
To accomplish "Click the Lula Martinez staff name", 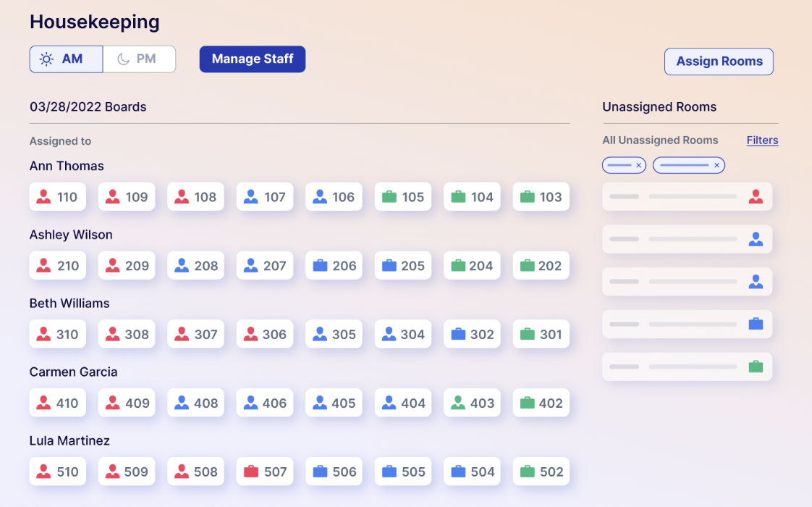I will tap(70, 440).
